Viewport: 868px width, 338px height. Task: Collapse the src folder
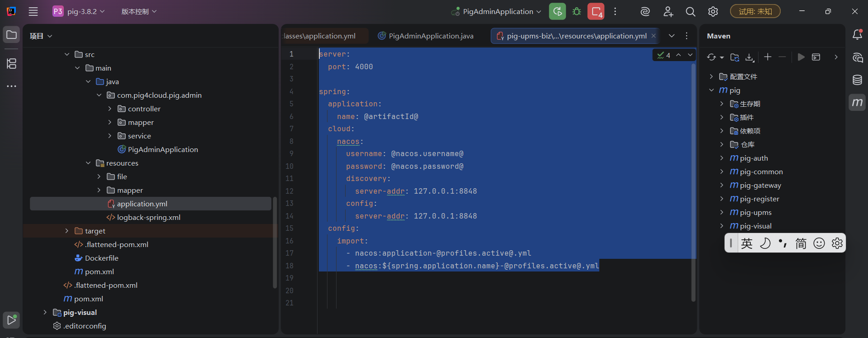(x=67, y=54)
